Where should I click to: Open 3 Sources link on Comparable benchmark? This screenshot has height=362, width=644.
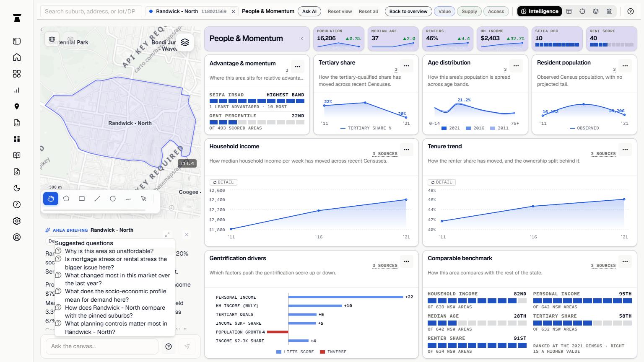pos(603,266)
